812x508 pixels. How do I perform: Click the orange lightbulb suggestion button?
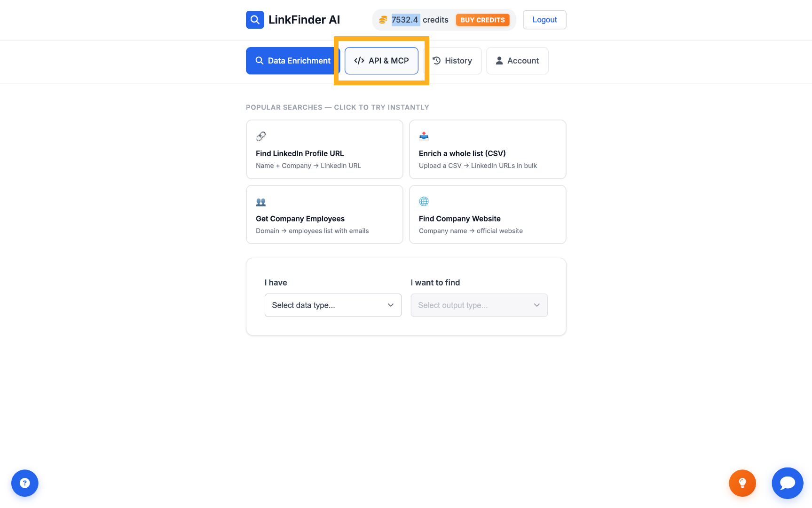(742, 483)
